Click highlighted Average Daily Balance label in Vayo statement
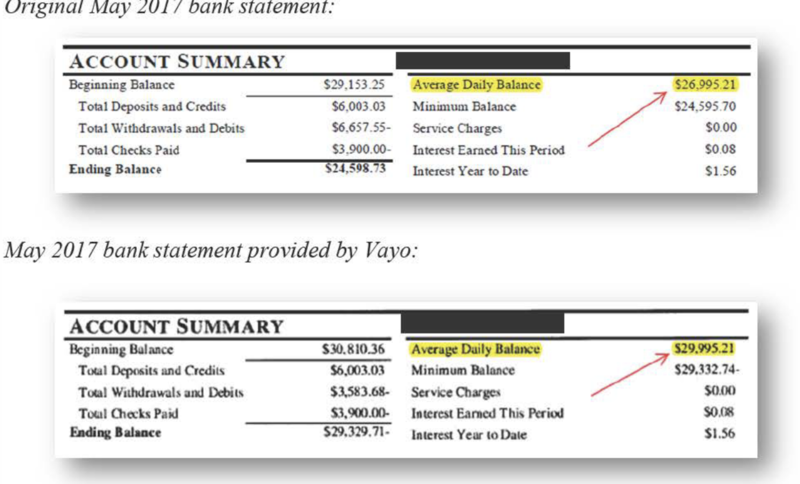 [475, 350]
